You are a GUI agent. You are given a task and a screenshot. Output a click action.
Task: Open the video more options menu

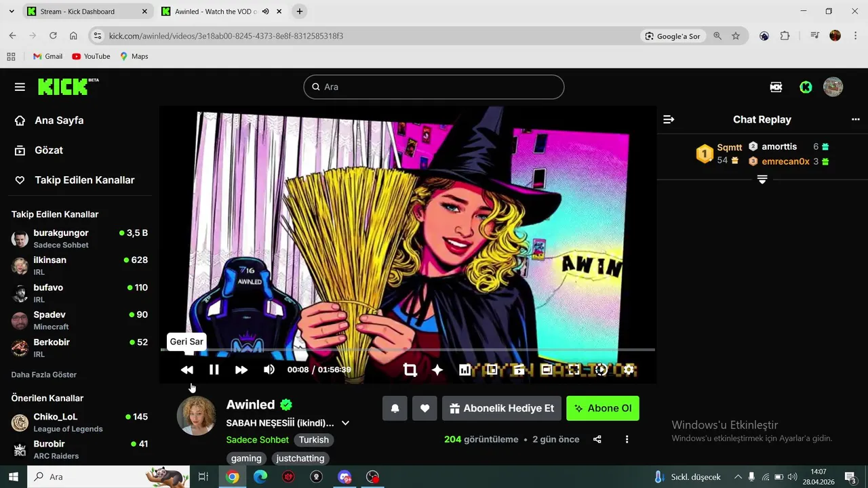(x=627, y=439)
